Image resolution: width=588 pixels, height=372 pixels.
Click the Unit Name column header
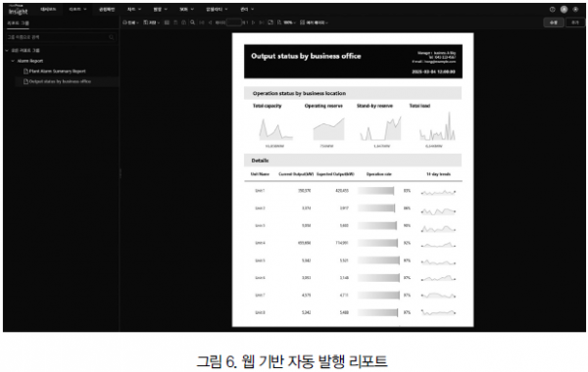[x=260, y=174]
